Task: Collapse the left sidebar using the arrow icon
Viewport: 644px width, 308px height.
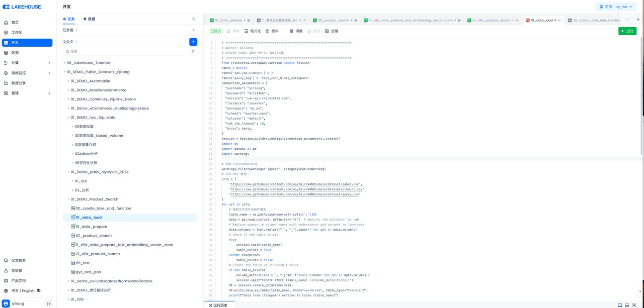Action: click(x=49, y=303)
